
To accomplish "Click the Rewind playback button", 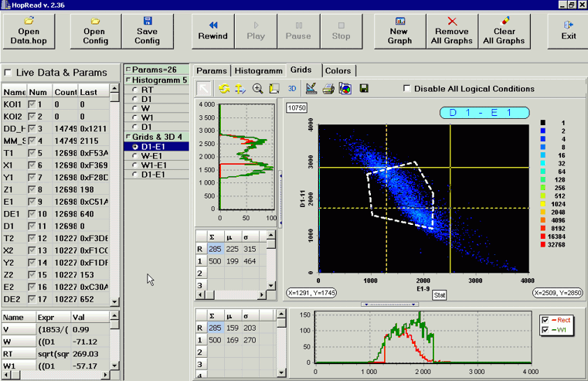I will 212,31.
